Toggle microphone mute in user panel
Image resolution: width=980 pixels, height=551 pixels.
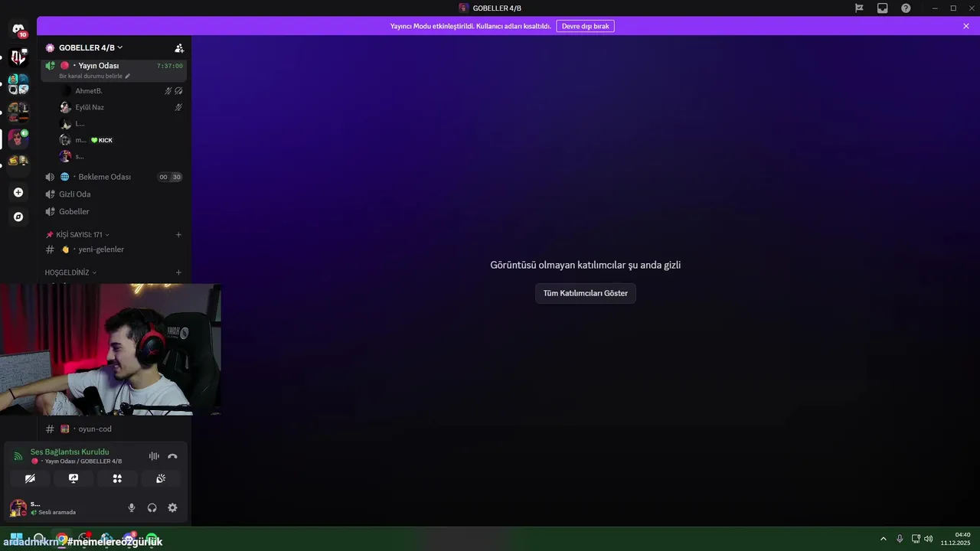[132, 507]
